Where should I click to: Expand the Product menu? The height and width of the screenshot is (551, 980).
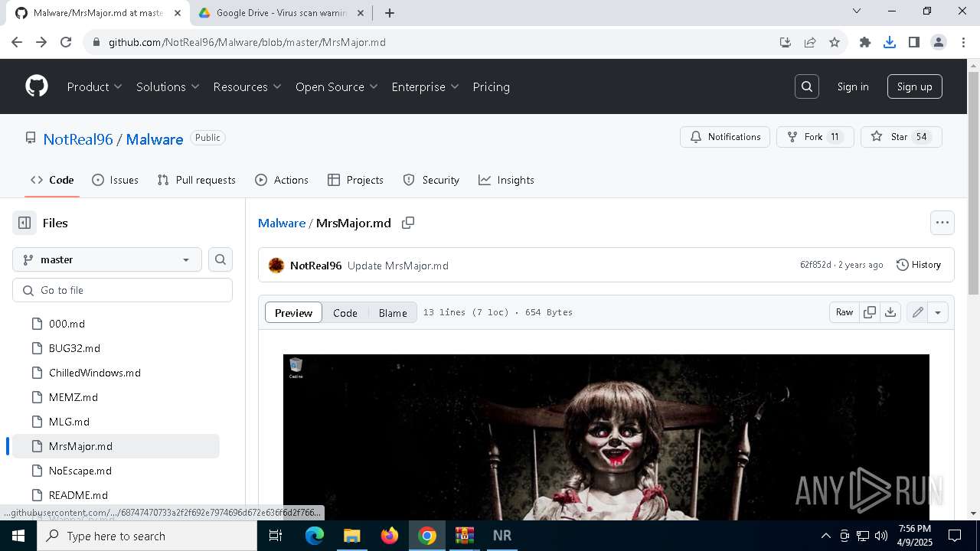95,86
